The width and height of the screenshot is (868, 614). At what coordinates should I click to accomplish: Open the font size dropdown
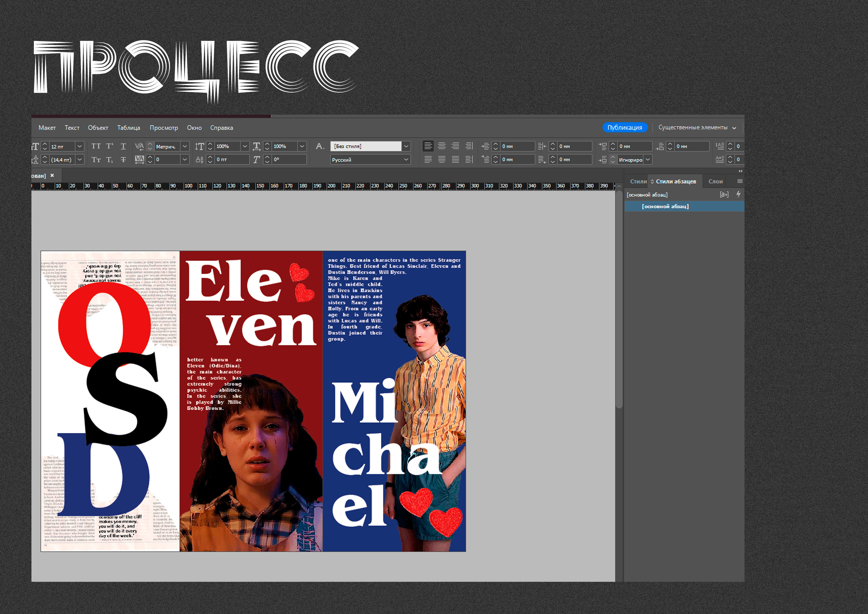[80, 146]
